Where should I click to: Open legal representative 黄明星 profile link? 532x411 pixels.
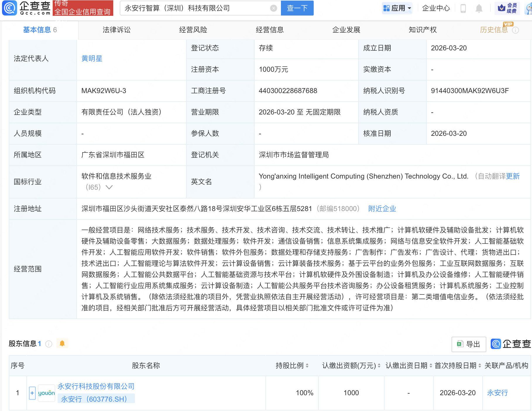[x=92, y=59]
